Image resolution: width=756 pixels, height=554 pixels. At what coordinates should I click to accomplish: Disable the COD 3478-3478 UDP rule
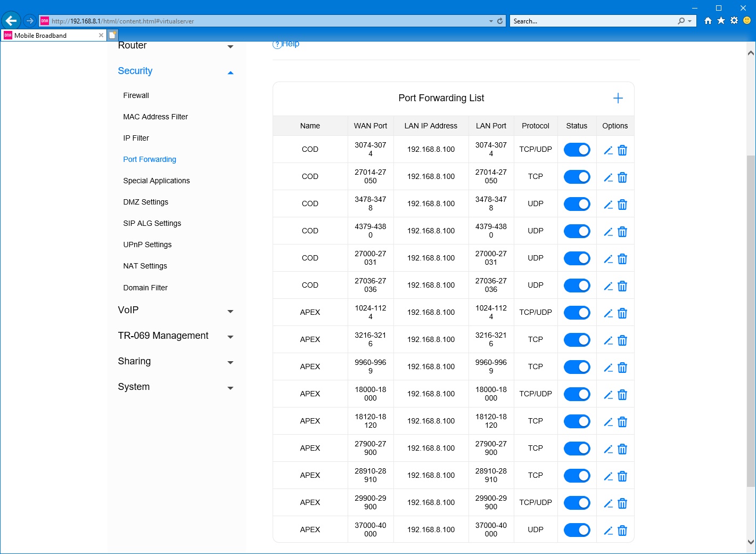coord(577,204)
